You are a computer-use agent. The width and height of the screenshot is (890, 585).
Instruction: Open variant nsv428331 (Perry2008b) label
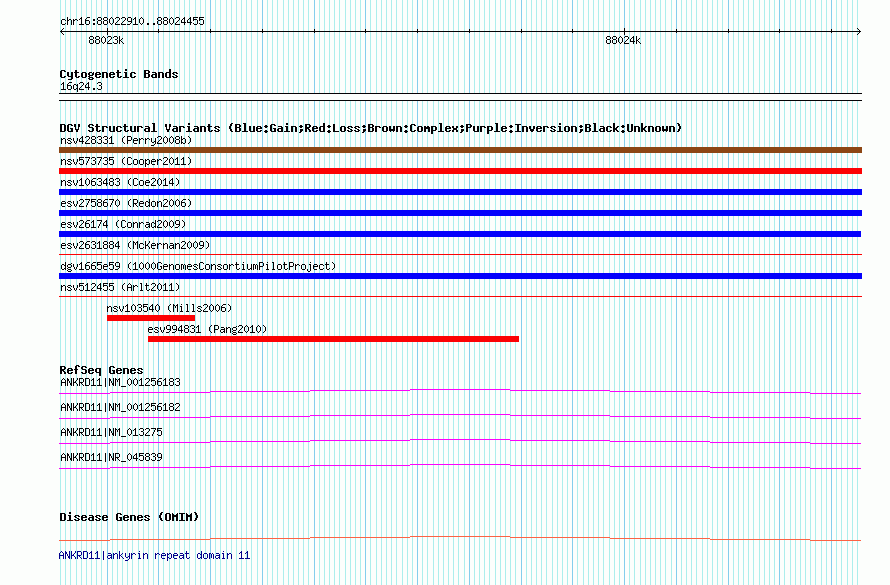[x=126, y=140]
